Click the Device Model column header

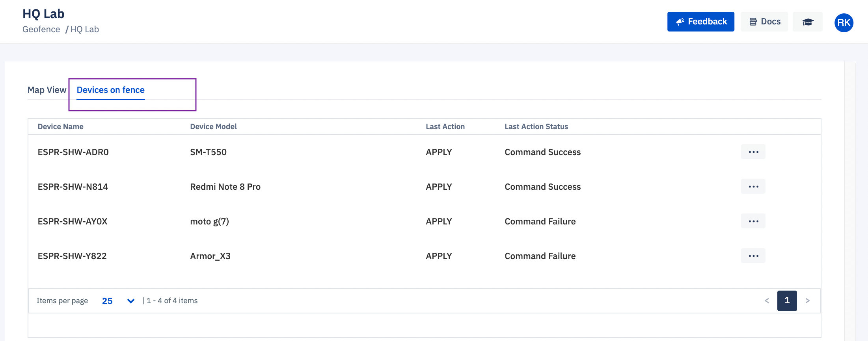click(214, 127)
